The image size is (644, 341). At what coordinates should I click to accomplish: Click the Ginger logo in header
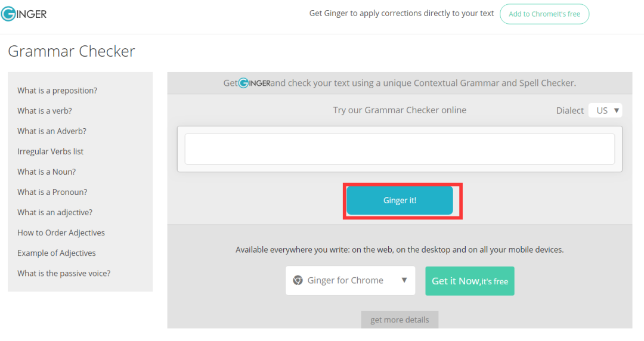(24, 14)
